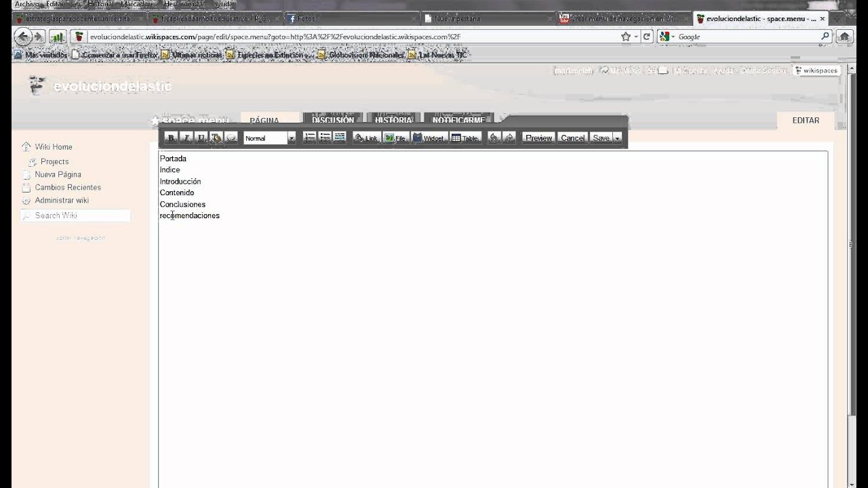Click the browser address bar

pos(353,37)
